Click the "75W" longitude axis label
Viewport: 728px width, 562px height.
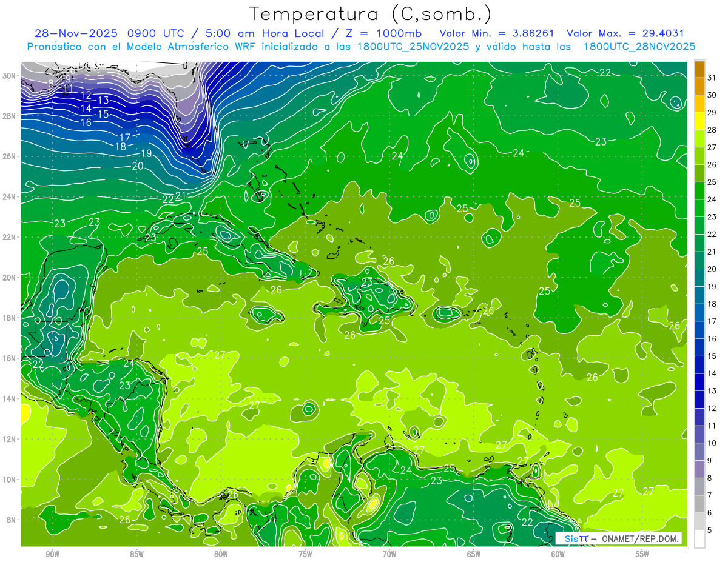click(x=305, y=554)
